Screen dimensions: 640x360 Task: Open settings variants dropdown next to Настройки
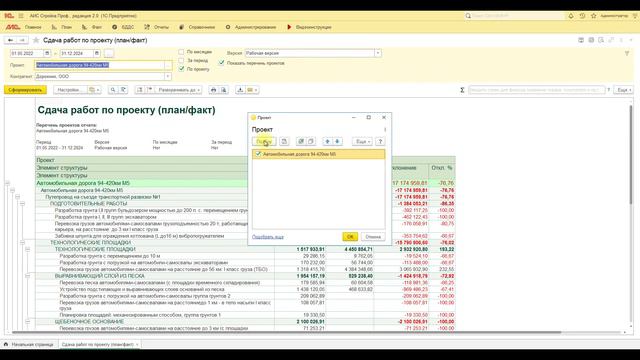tap(94, 90)
